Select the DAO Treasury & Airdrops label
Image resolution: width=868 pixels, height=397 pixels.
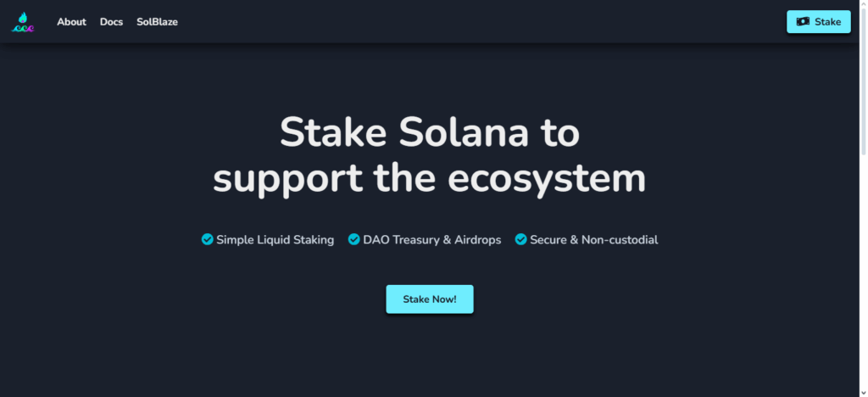[431, 240]
